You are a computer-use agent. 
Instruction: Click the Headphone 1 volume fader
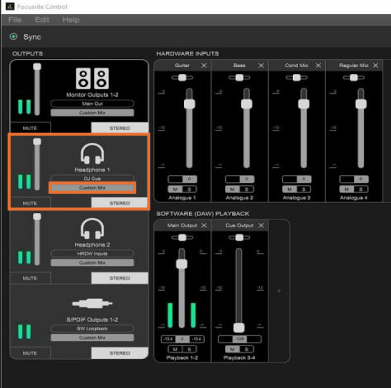(37, 142)
